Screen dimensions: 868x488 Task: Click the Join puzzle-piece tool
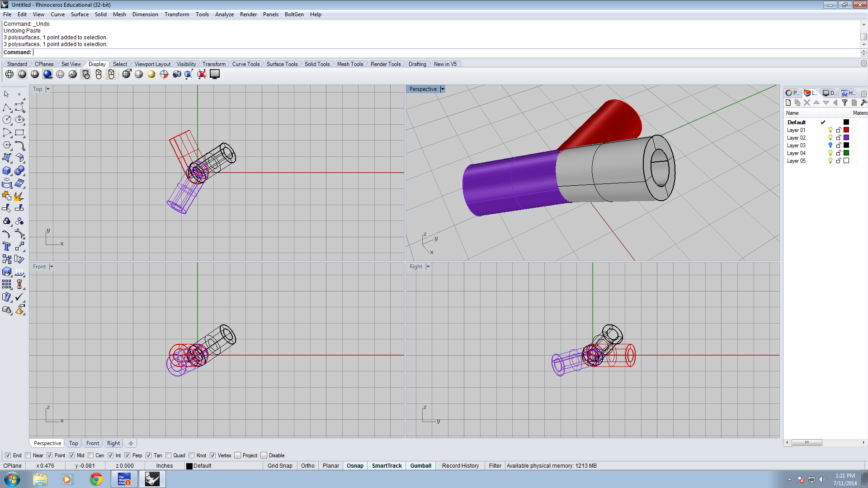7,196
